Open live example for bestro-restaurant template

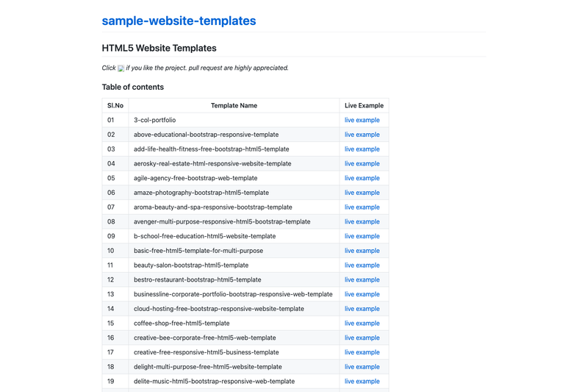point(362,279)
